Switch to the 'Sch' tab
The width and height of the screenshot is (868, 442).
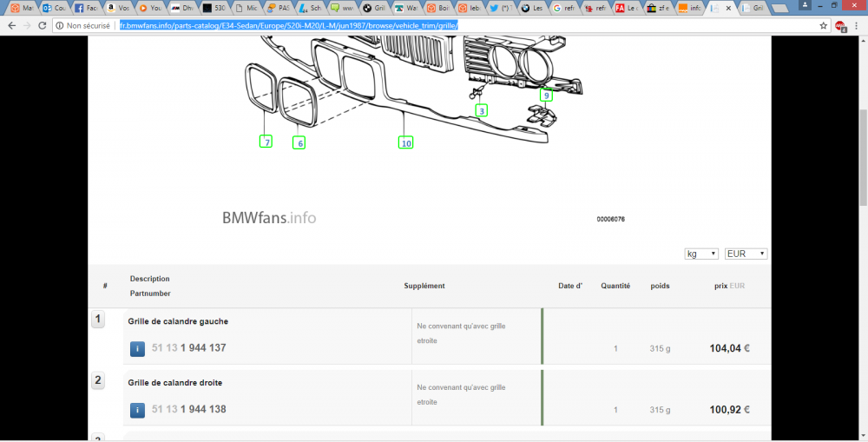coord(311,9)
